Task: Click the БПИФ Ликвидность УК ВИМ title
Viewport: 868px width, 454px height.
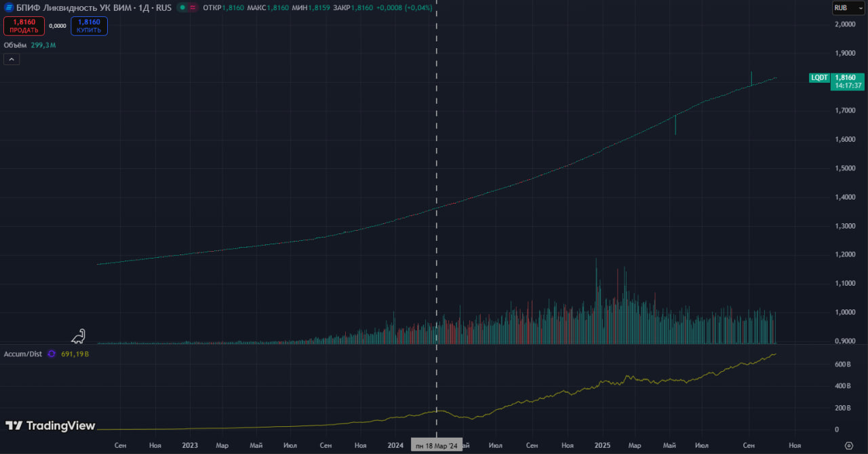Action: point(75,7)
